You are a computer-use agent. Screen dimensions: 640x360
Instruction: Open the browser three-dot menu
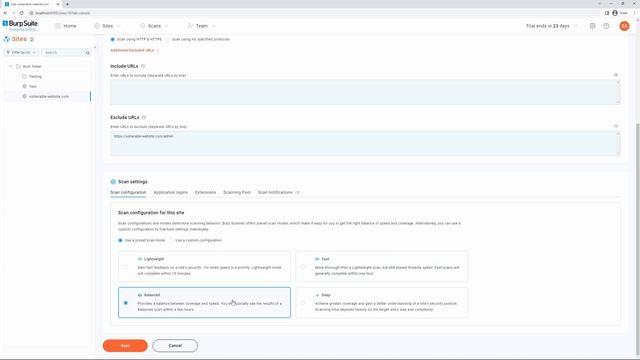click(635, 13)
